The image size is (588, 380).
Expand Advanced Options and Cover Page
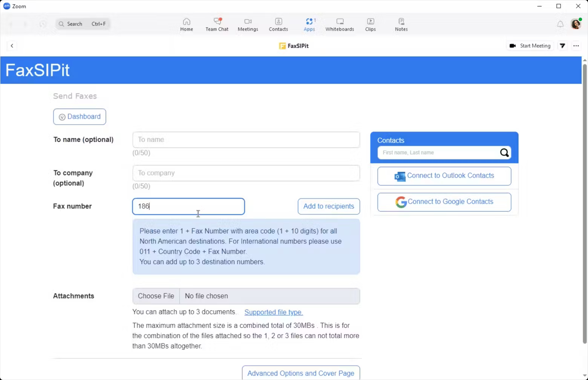tap(300, 373)
